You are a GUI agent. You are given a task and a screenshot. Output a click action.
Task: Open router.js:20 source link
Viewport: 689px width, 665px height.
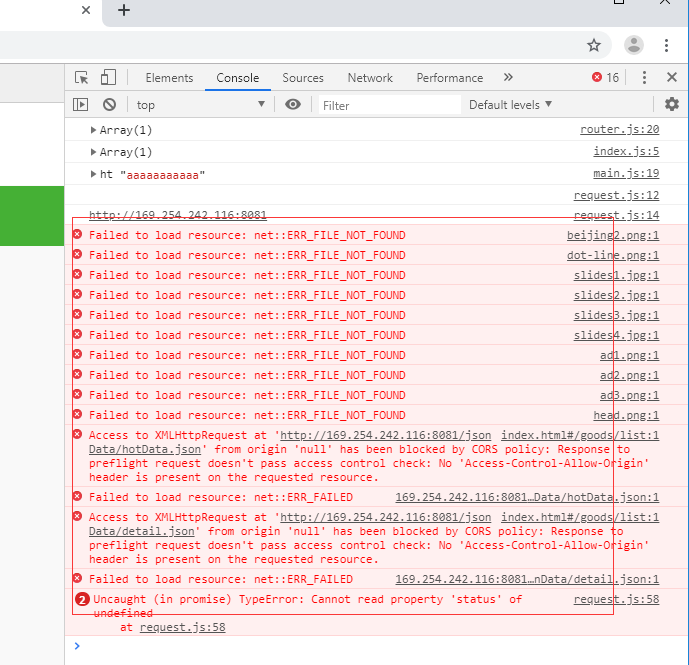pyautogui.click(x=620, y=130)
